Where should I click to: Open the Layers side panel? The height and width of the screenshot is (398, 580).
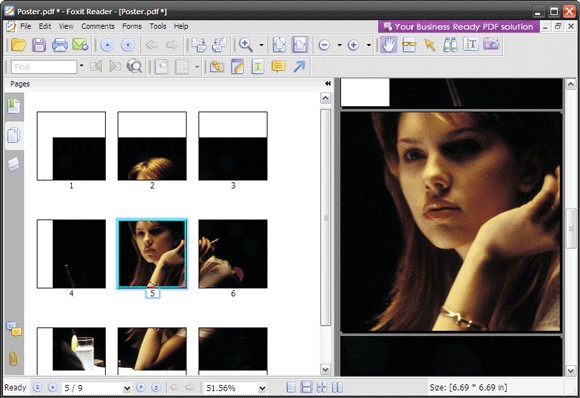point(14,164)
